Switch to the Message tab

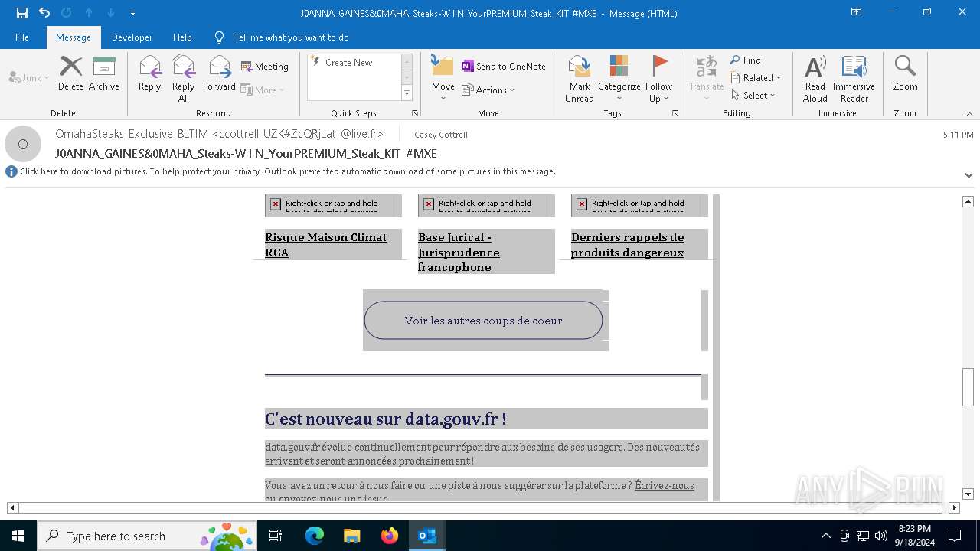point(73,37)
